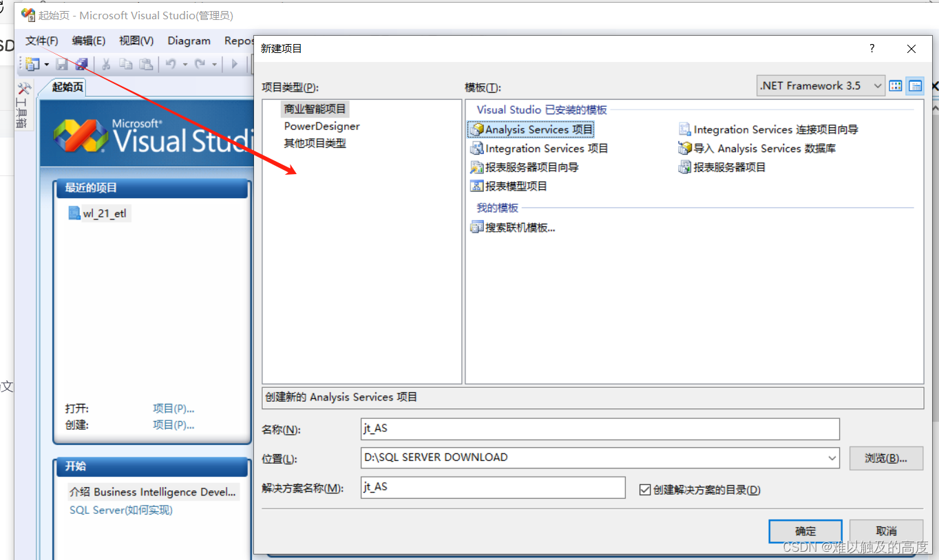
Task: Click the 创建 项目(P)... link
Action: pyautogui.click(x=173, y=424)
